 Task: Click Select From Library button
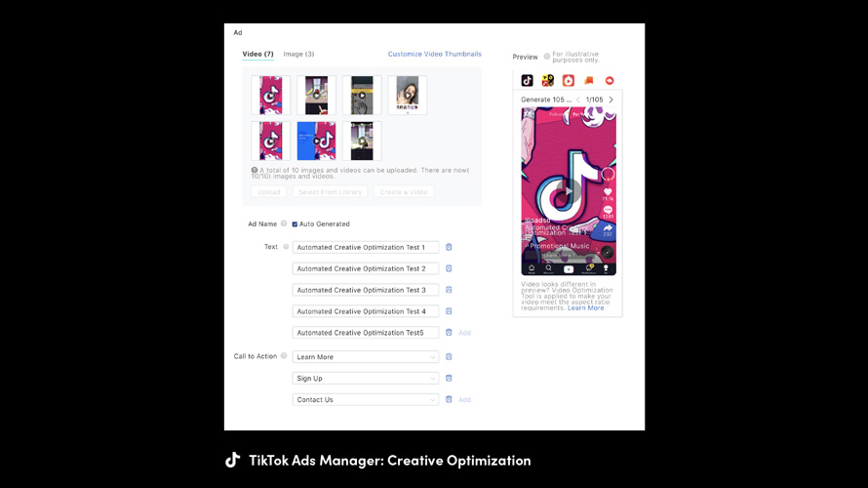(330, 191)
